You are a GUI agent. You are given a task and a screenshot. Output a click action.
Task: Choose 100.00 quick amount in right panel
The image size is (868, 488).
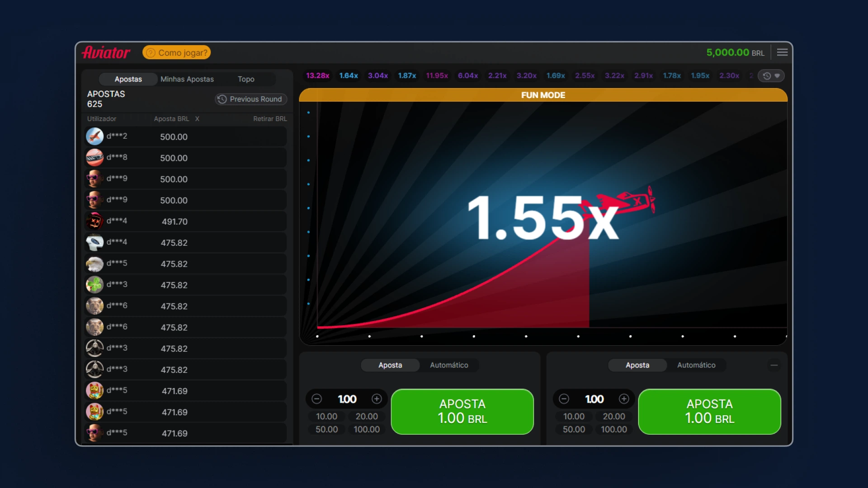613,429
